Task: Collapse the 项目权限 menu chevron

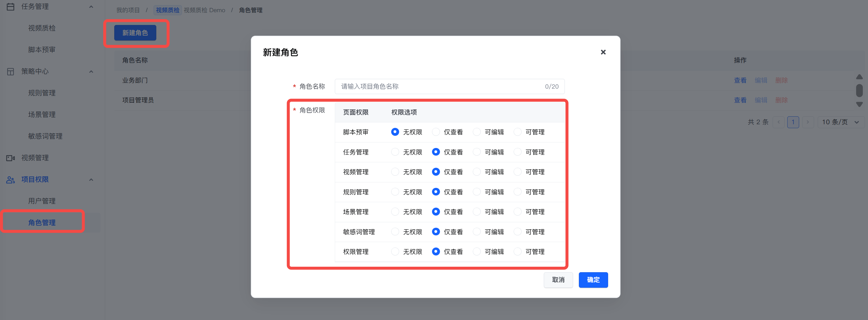Action: click(x=91, y=180)
